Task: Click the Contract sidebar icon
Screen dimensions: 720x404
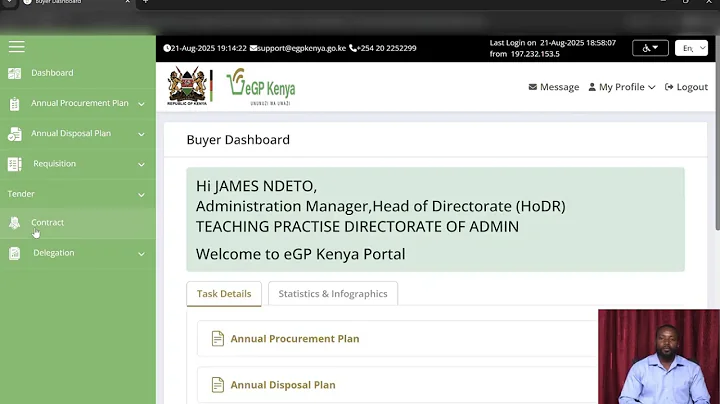Action: point(14,223)
